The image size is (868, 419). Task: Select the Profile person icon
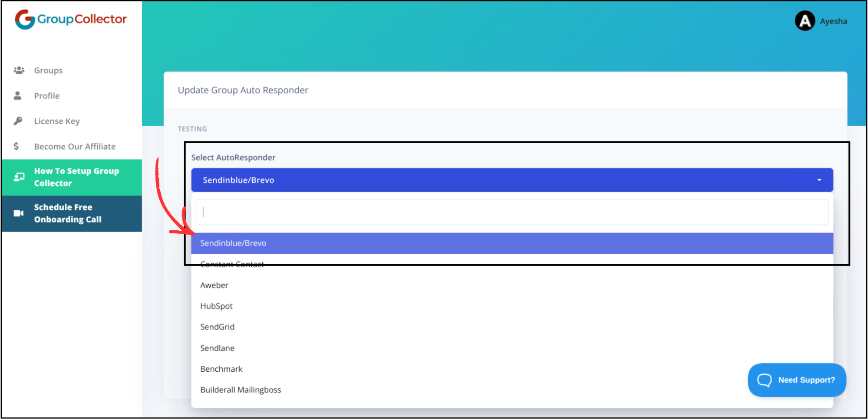pyautogui.click(x=18, y=95)
